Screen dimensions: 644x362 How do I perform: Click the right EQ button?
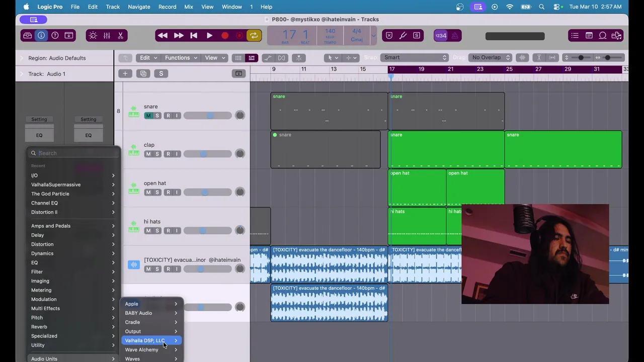89,135
